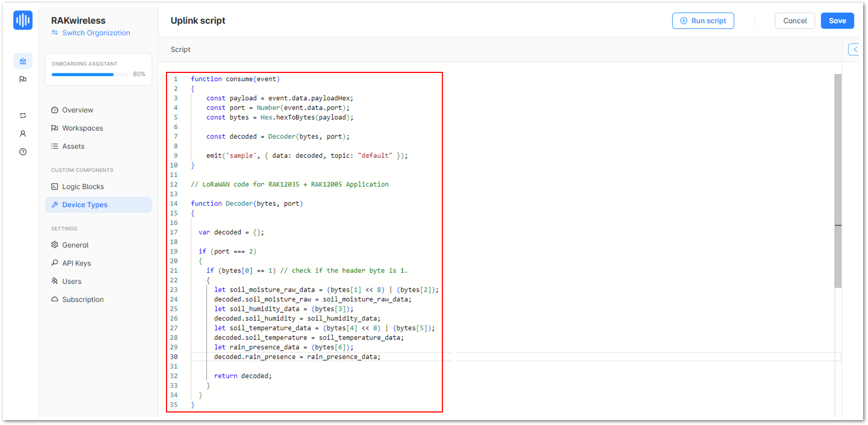
Task: Click the LoRaWAN code comment line
Action: [x=290, y=184]
